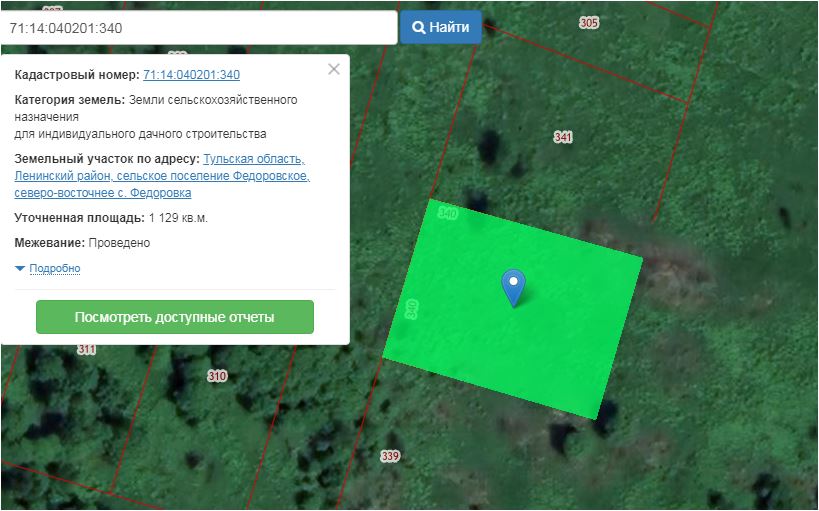The width and height of the screenshot is (819, 511).
Task: Click Посмотреть доступные отчеты button
Action: [175, 317]
